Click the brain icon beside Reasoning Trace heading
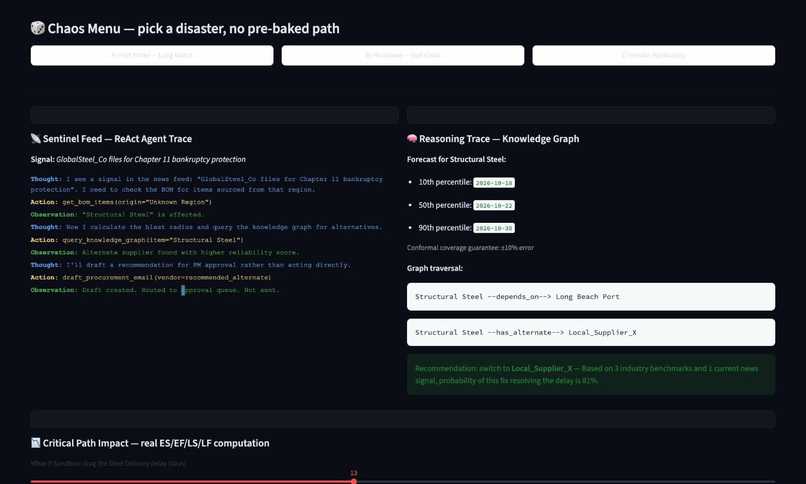This screenshot has width=806, height=484. 412,138
